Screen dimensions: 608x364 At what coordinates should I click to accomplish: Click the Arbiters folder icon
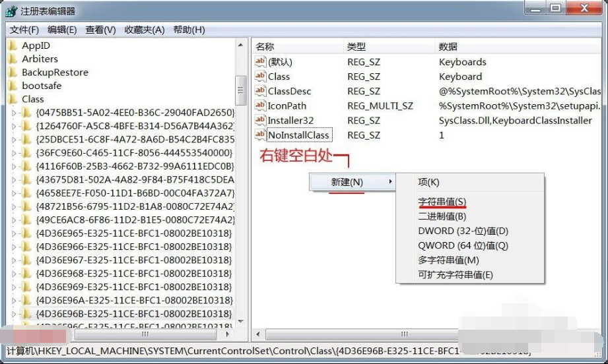coord(13,59)
